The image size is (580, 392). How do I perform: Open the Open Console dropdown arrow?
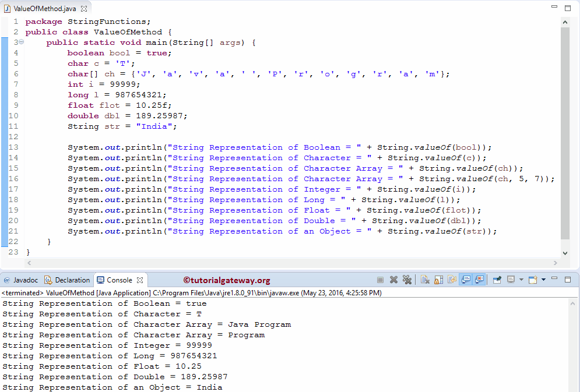point(543,279)
